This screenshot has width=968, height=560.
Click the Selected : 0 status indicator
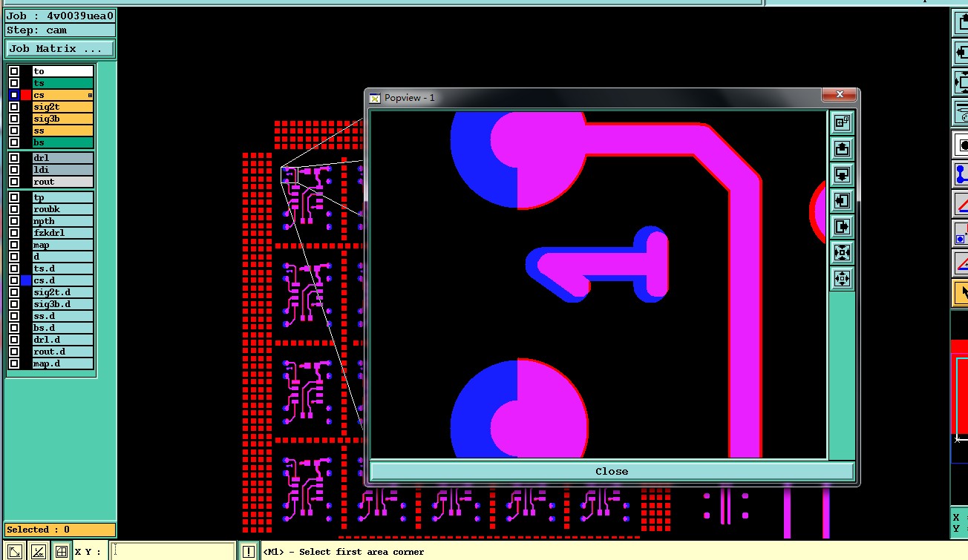point(60,530)
